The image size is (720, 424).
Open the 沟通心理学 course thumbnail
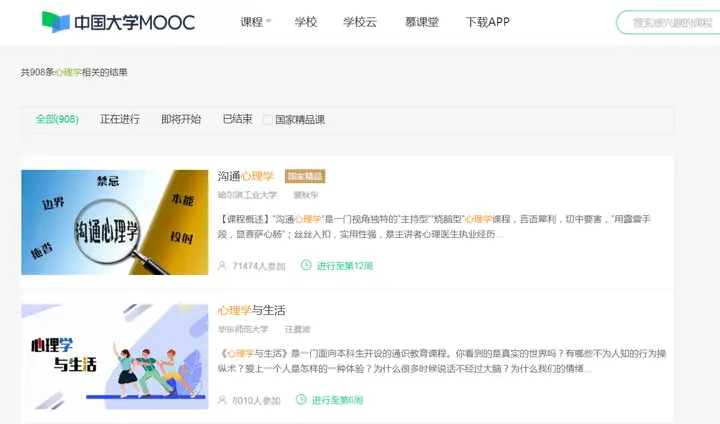[x=115, y=222]
